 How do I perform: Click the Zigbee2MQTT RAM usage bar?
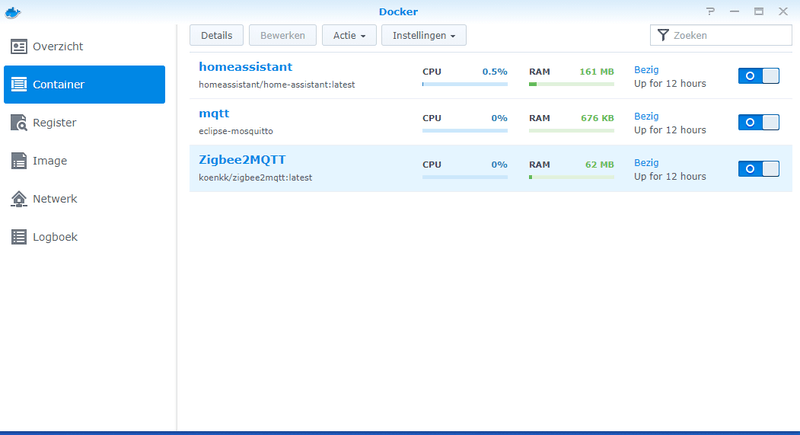pyautogui.click(x=571, y=177)
